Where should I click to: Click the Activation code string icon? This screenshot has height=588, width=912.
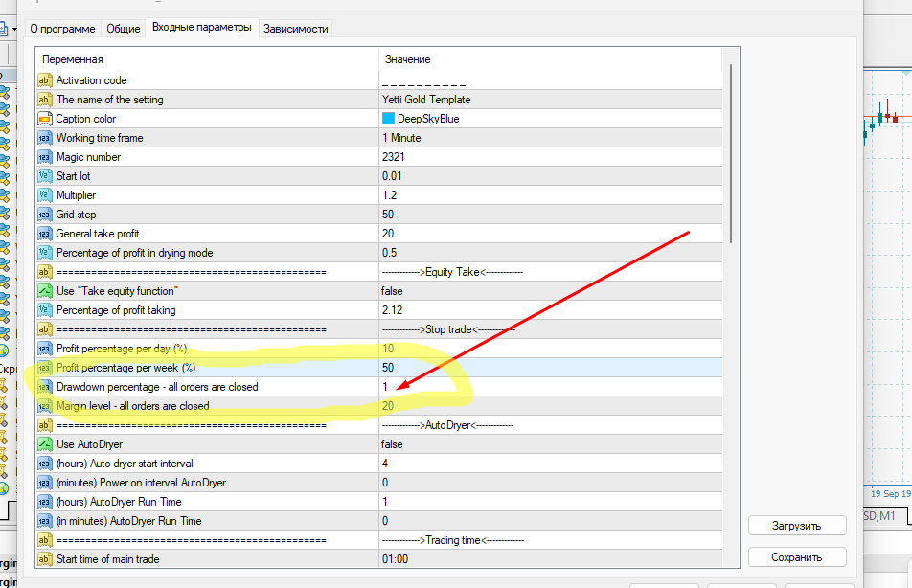[44, 80]
